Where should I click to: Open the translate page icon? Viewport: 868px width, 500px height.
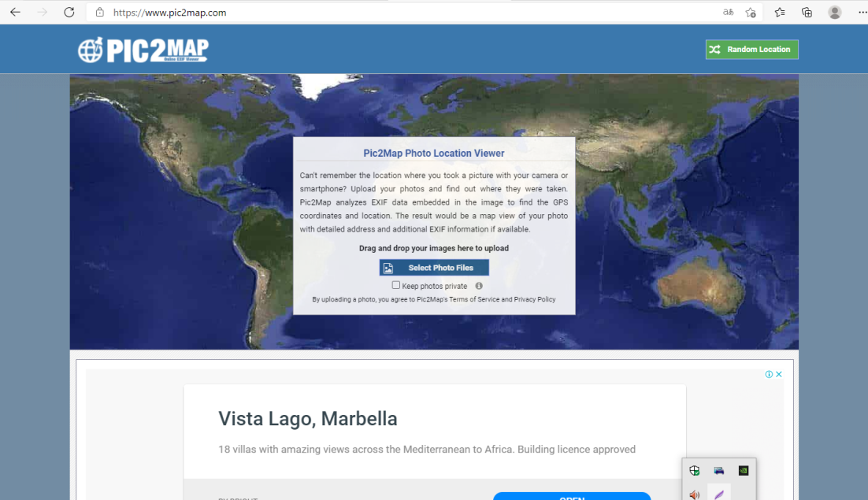pyautogui.click(x=728, y=13)
